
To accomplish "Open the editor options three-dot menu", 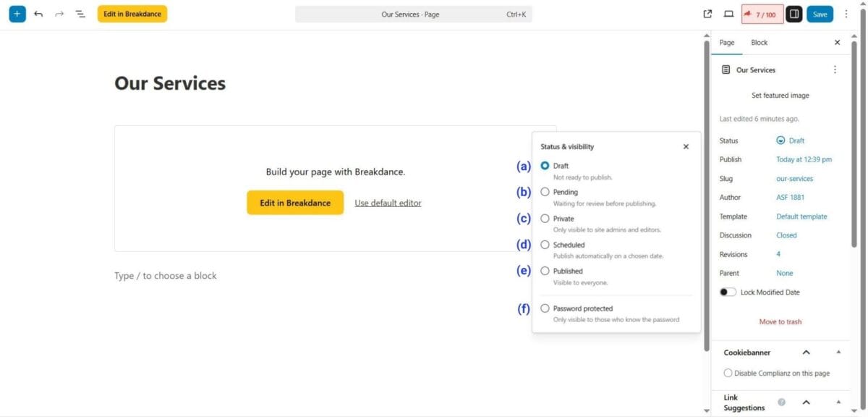I will click(x=846, y=14).
